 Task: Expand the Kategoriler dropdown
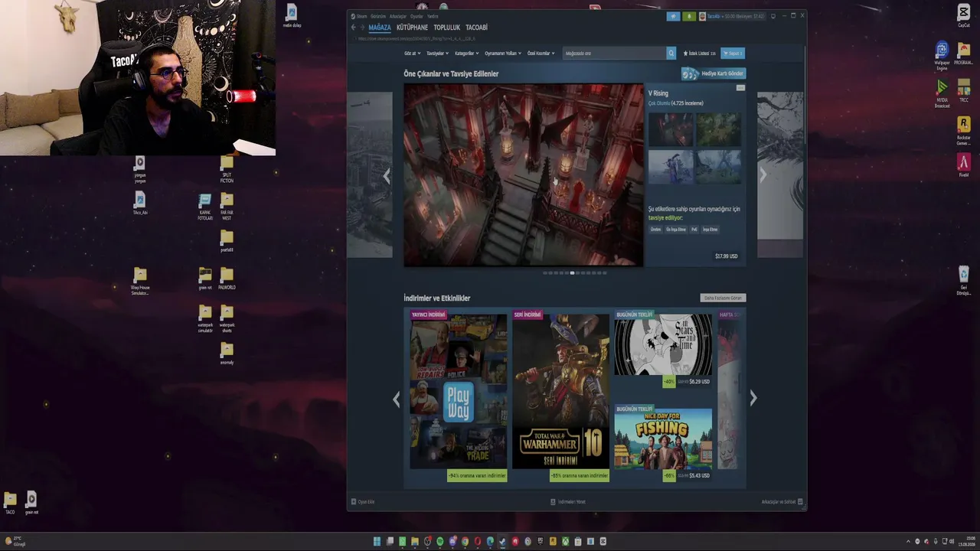click(466, 54)
